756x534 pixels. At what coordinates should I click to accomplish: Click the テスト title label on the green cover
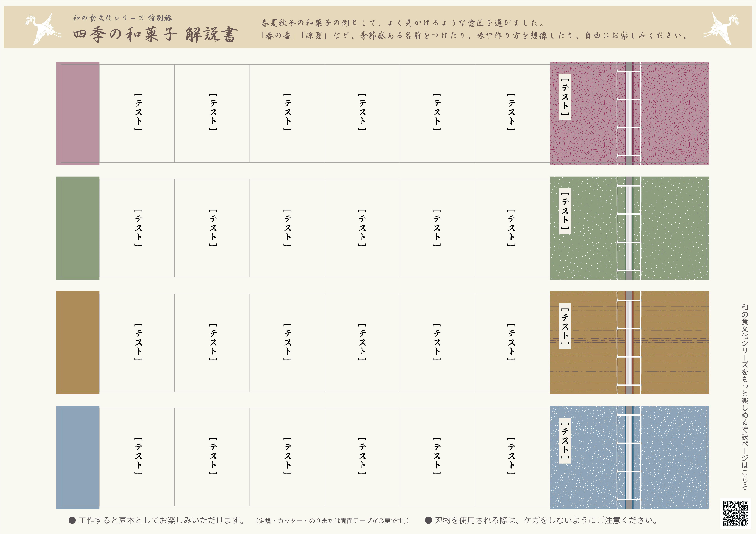(565, 211)
